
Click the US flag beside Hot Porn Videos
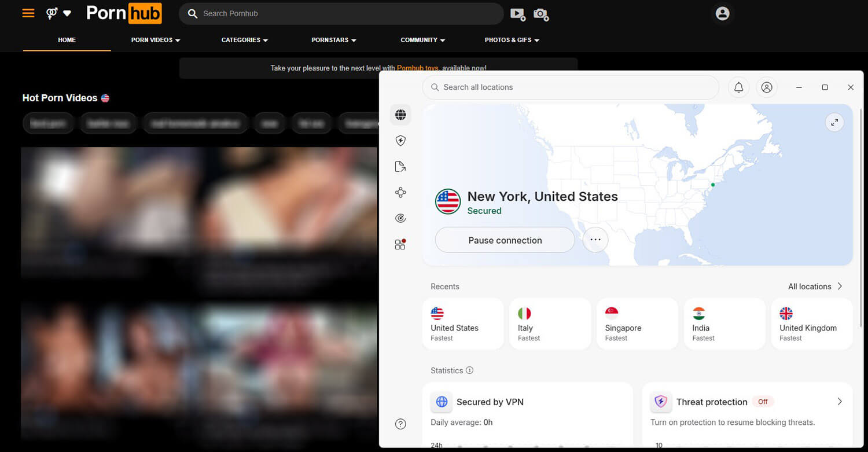[x=105, y=98]
